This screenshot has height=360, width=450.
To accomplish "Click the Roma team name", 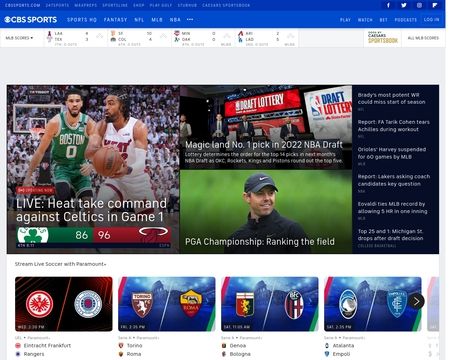I will [134, 354].
